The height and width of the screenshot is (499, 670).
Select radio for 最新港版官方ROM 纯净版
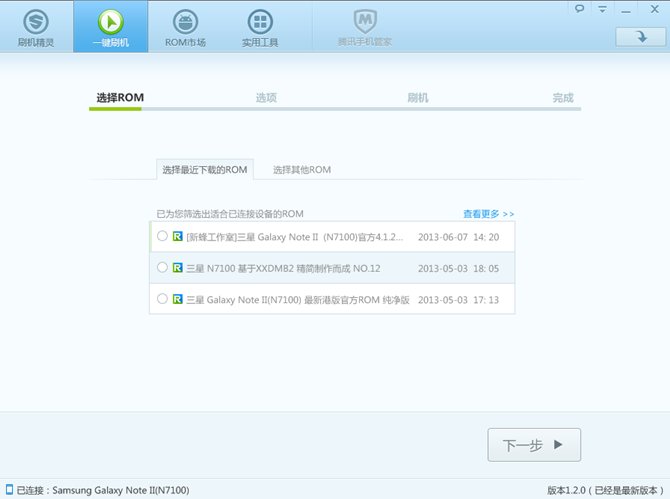162,299
